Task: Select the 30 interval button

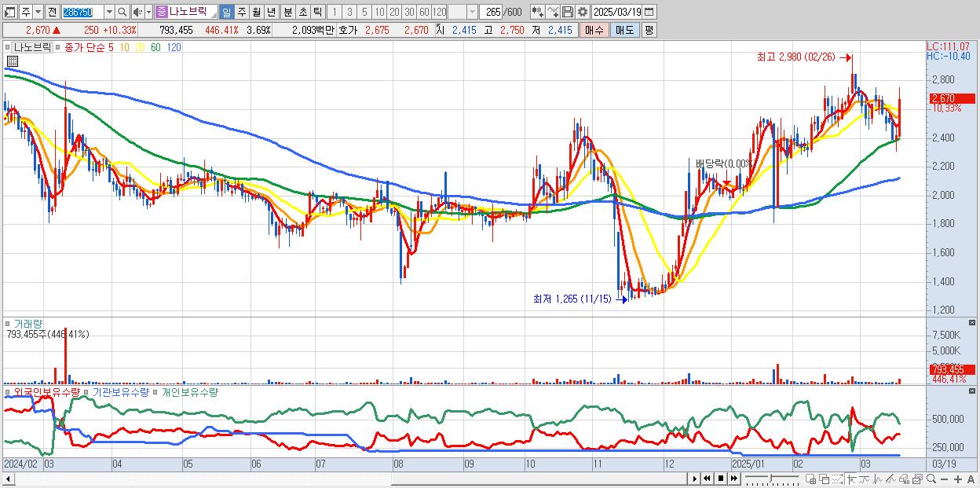Action: (x=409, y=12)
